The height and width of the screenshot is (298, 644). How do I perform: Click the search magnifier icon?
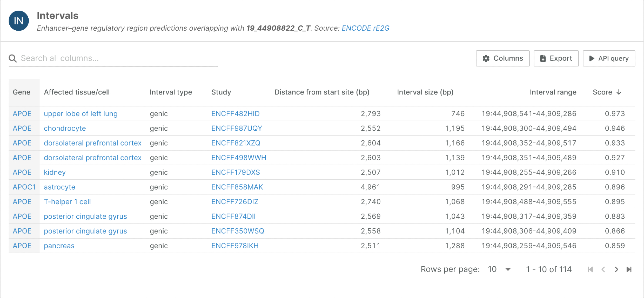click(x=13, y=58)
